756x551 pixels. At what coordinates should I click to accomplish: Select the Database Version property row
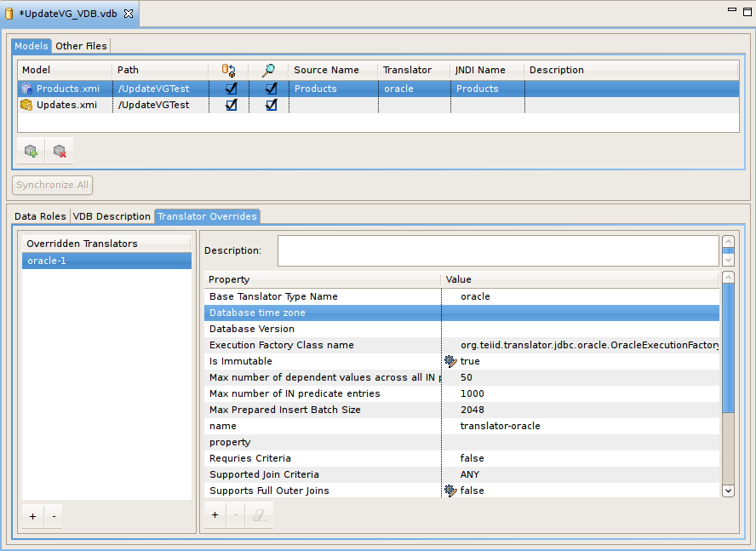tap(461, 329)
